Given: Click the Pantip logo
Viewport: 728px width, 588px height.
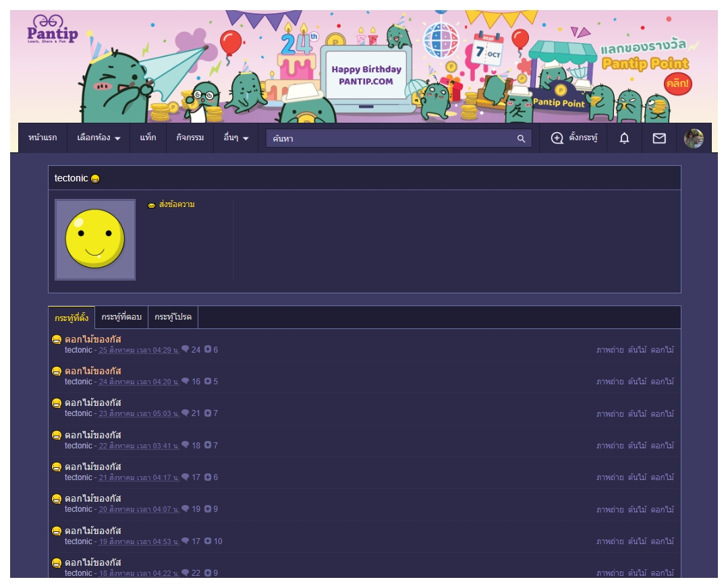Looking at the screenshot, I should (x=53, y=29).
